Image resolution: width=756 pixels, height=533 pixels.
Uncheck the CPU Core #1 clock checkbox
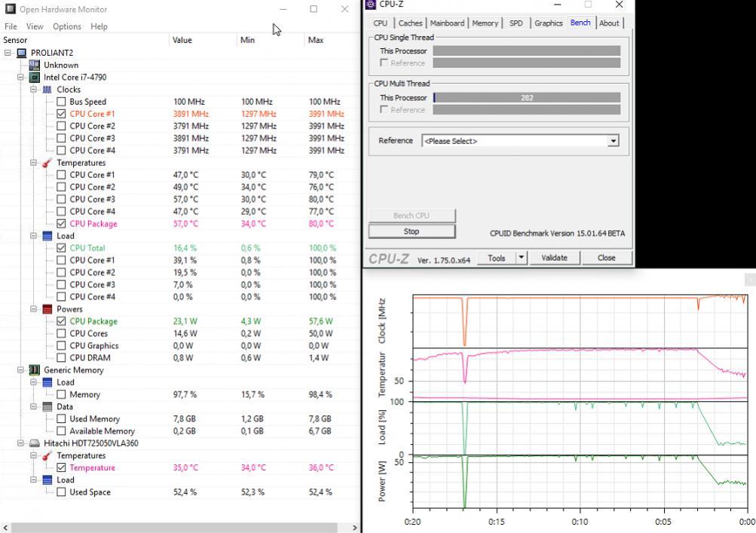[61, 114]
